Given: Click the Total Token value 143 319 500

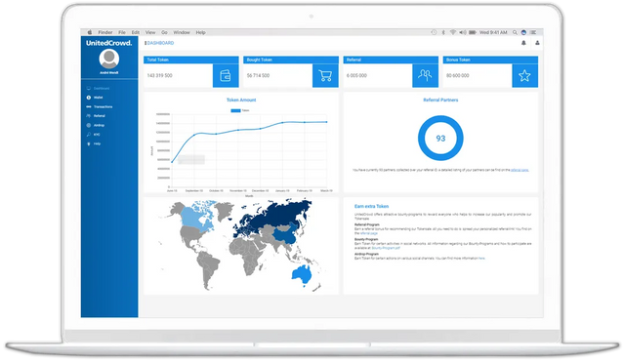Looking at the screenshot, I should 159,75.
